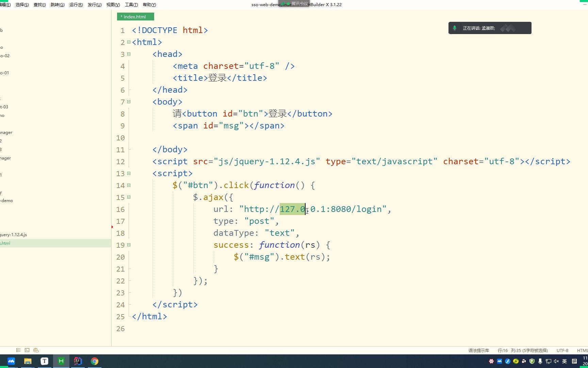Image resolution: width=588 pixels, height=368 pixels.
Task: Click the "btn" id value on line 8
Action: pos(251,114)
